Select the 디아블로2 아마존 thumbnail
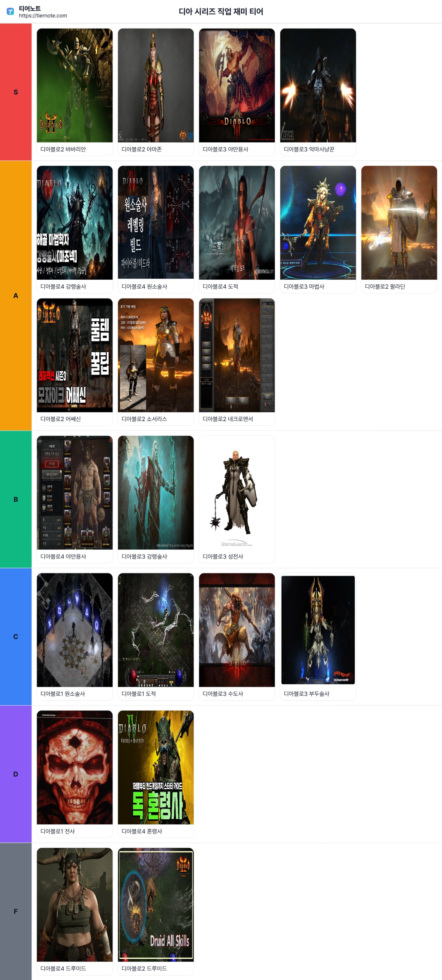The height and width of the screenshot is (980, 442). pyautogui.click(x=155, y=86)
